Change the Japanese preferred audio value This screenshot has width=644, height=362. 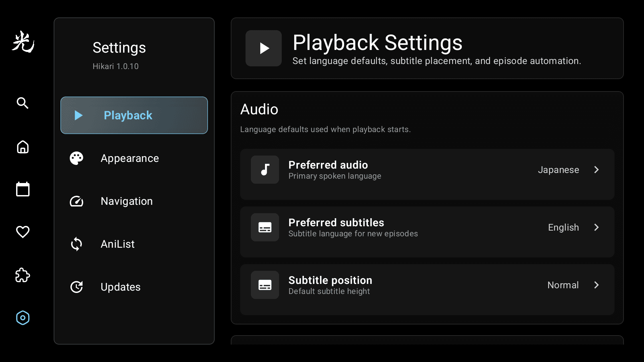(x=558, y=170)
